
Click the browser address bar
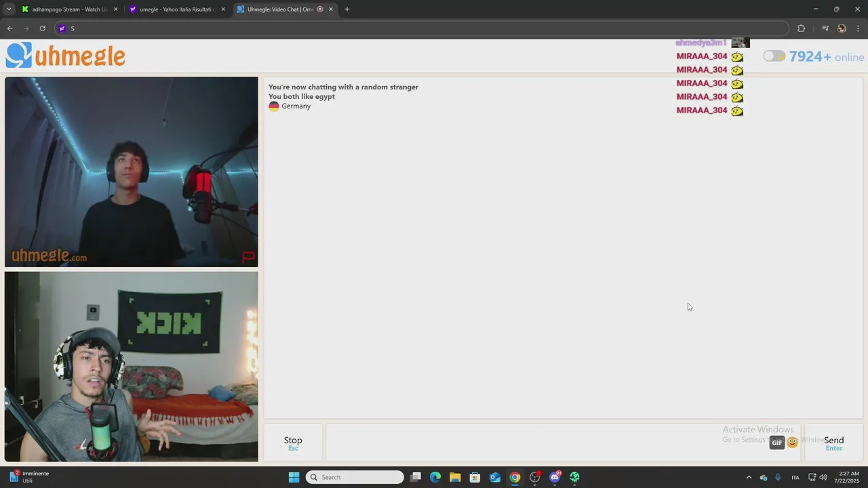[422, 28]
